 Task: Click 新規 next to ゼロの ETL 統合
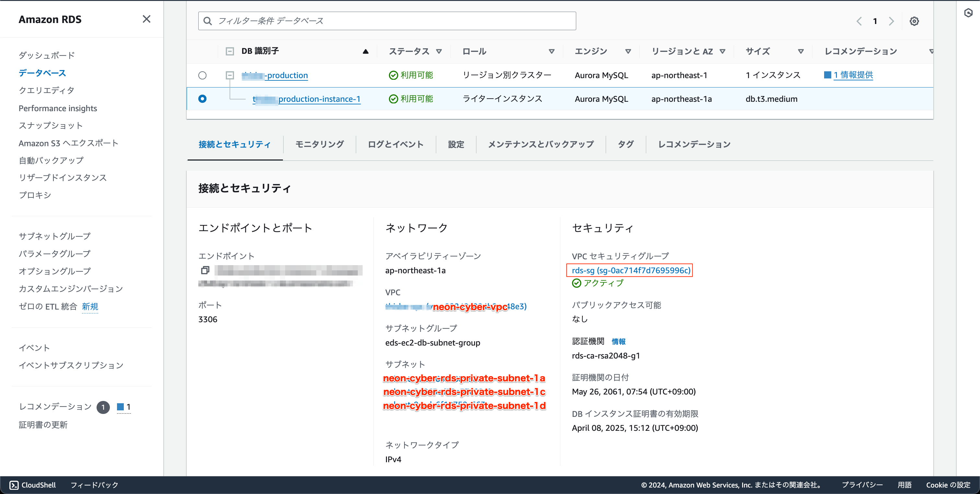point(90,307)
